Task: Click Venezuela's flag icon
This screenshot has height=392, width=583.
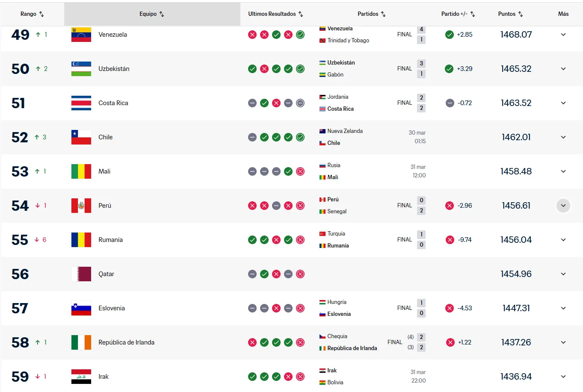Action: (x=81, y=35)
